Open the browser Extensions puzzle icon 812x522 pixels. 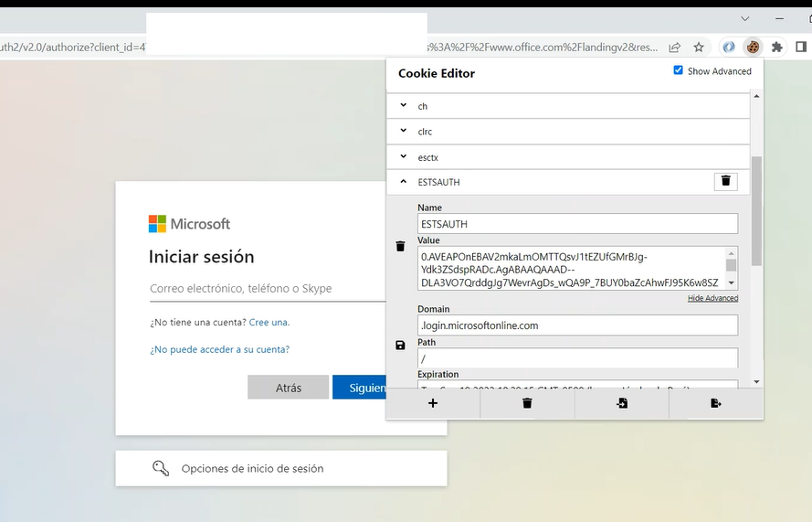click(x=776, y=48)
